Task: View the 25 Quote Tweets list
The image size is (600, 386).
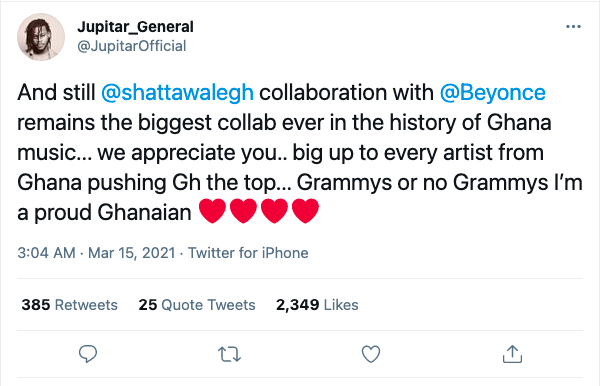Action: pyautogui.click(x=197, y=305)
